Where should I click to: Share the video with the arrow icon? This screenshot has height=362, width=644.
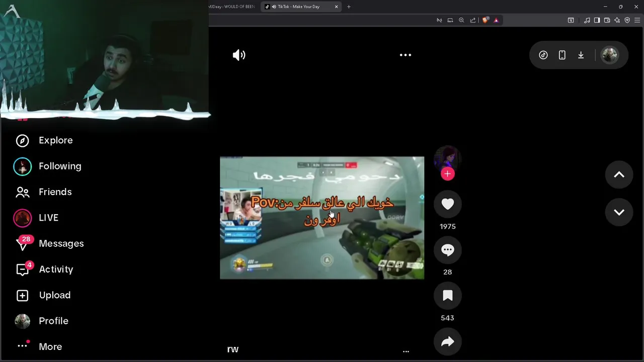(447, 342)
